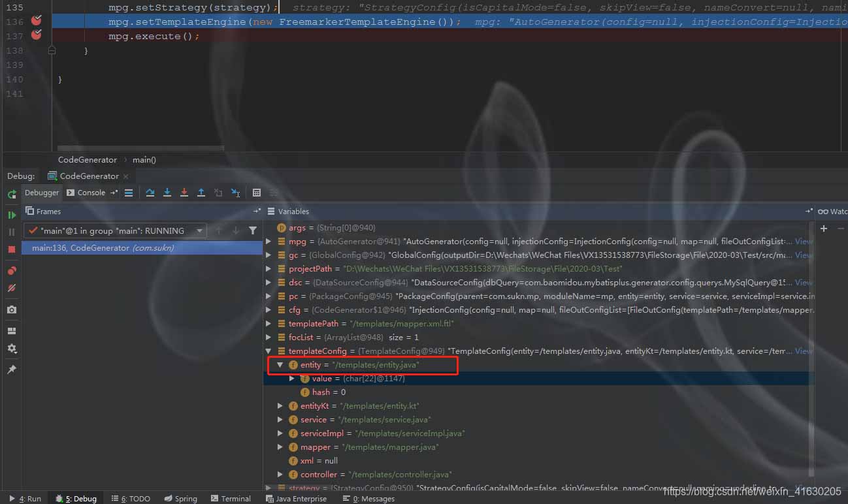Take thread dump with camera icon
The image size is (848, 504).
tap(12, 309)
